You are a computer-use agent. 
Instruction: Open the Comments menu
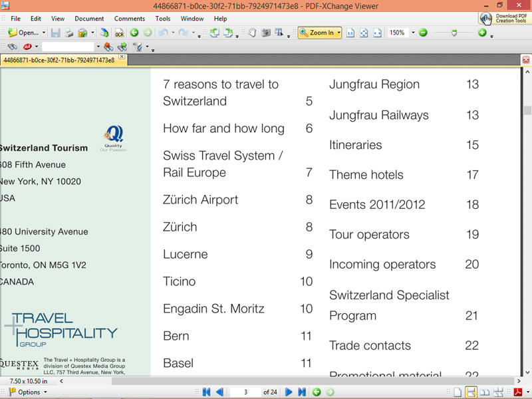pos(130,19)
